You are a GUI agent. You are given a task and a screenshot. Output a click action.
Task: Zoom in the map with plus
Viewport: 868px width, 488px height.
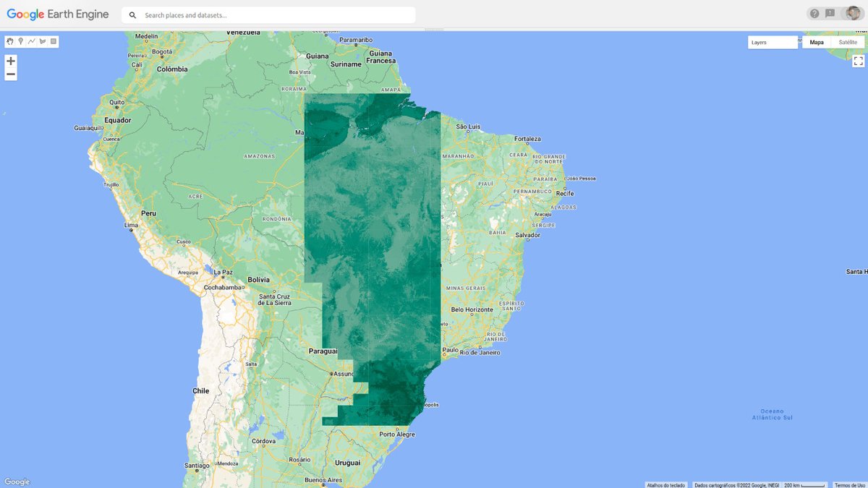point(11,61)
